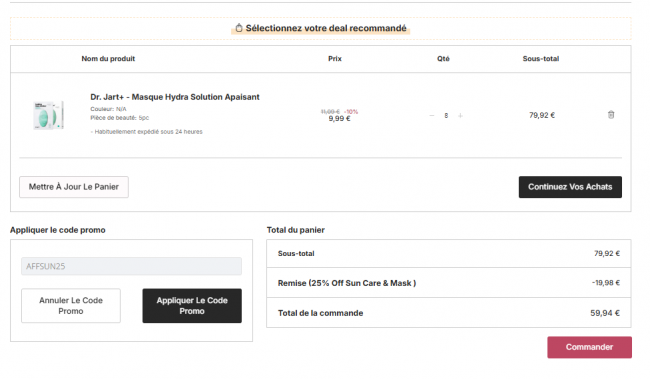Click the Remise 25% Off Sun Care row

[x=449, y=283]
